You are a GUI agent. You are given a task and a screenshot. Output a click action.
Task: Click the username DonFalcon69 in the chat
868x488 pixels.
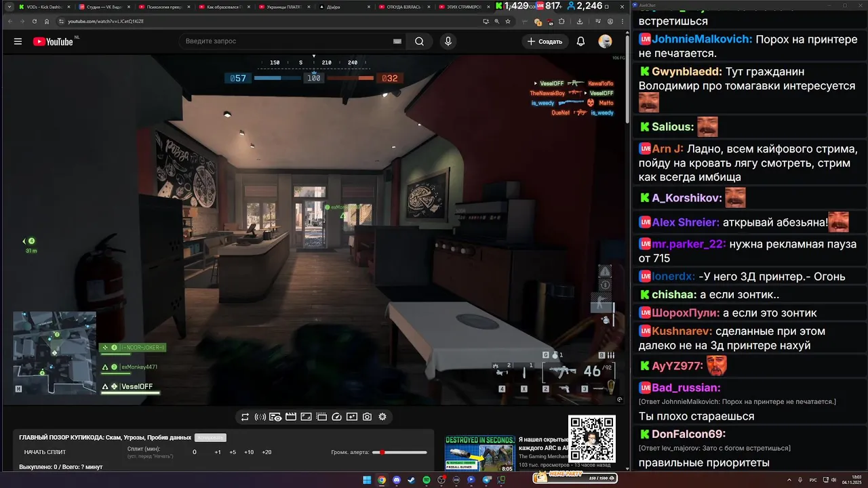[x=688, y=434]
